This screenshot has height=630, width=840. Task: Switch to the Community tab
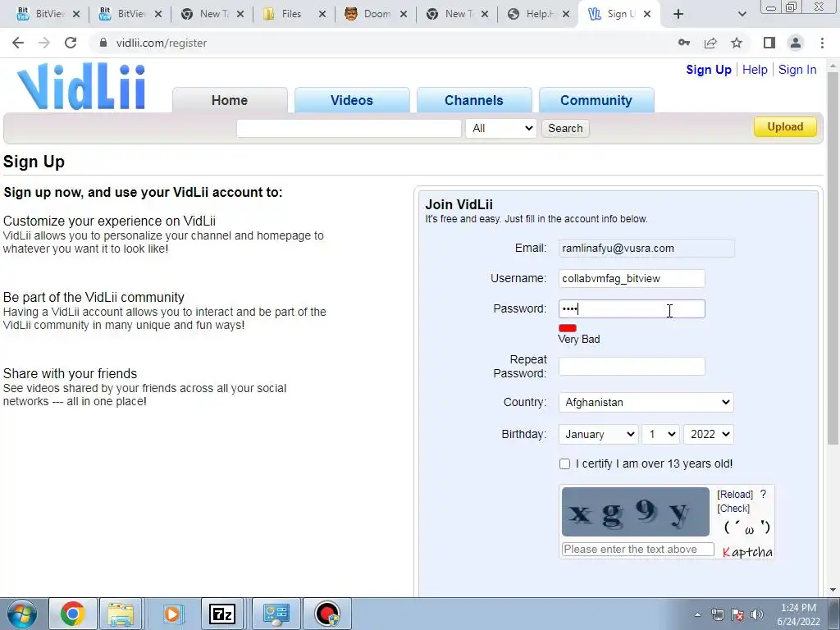pos(596,100)
